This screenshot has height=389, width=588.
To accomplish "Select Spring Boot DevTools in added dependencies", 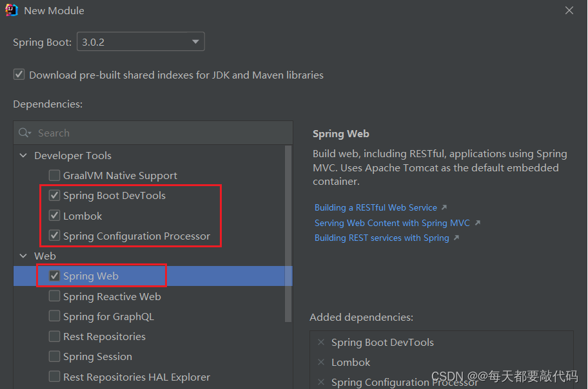I will [382, 343].
